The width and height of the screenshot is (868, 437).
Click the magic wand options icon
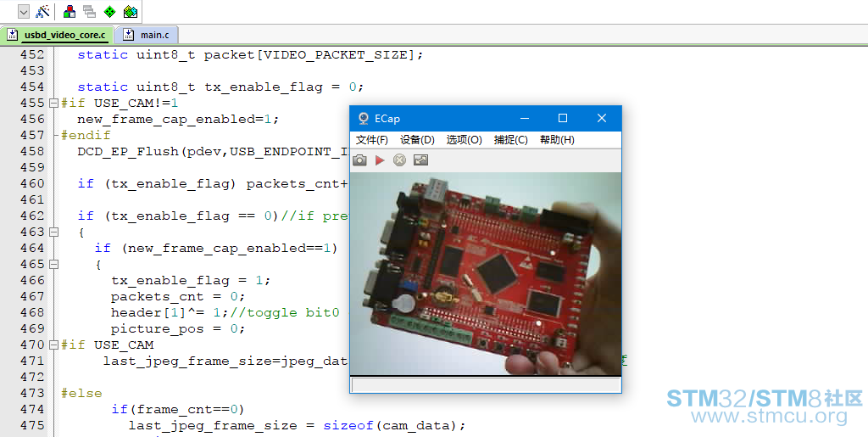pos(42,12)
